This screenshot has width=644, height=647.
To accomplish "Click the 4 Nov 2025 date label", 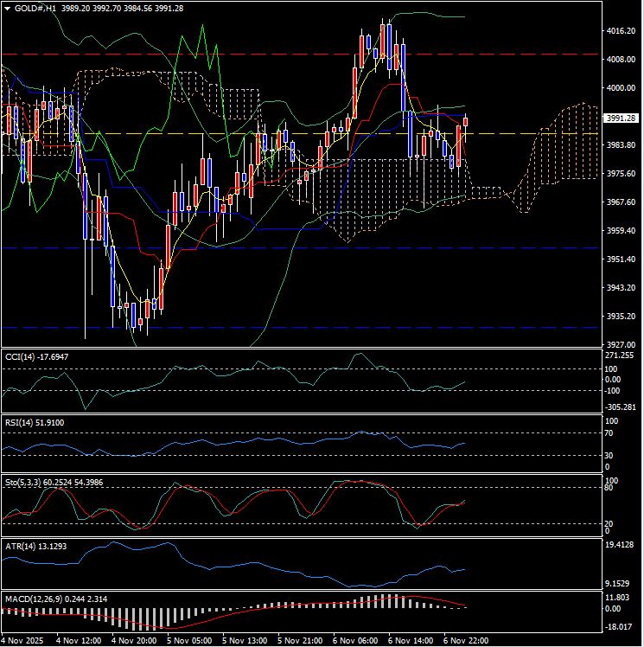I will tap(24, 641).
